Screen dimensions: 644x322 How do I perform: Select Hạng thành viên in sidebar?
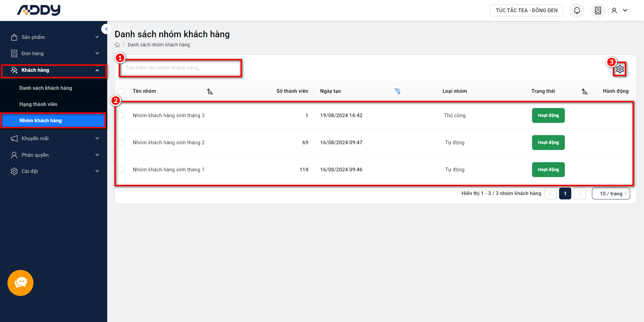(38, 104)
